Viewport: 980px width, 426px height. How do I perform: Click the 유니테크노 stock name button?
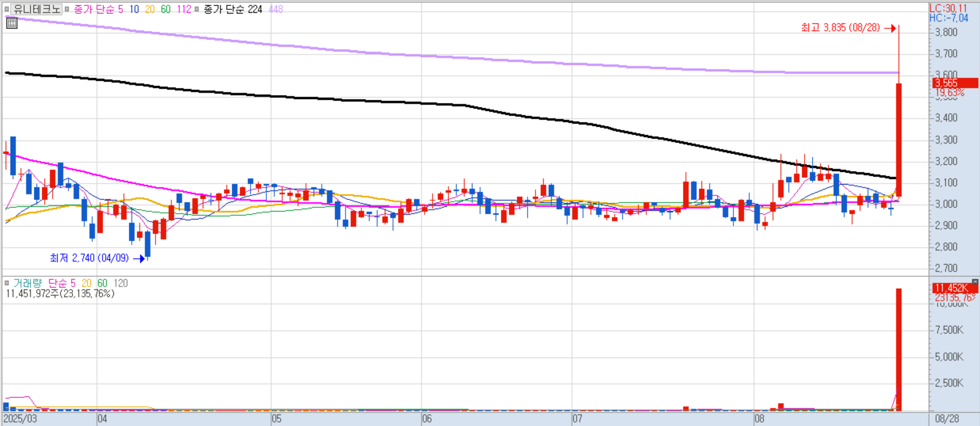coord(37,9)
